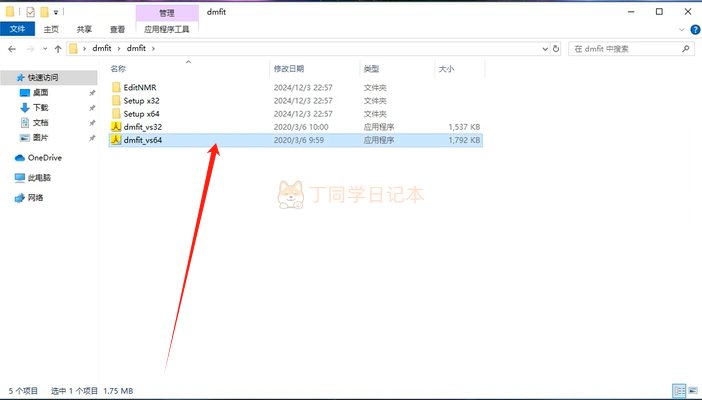The height and width of the screenshot is (400, 702).
Task: Click the refresh button beside address bar
Action: tap(558, 48)
